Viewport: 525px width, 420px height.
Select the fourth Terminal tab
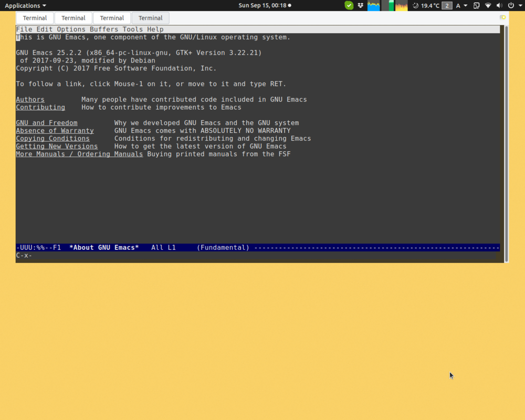click(x=150, y=18)
